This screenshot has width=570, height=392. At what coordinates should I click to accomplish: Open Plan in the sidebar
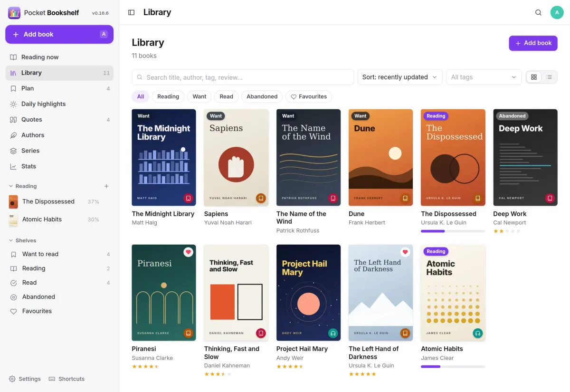(x=59, y=88)
